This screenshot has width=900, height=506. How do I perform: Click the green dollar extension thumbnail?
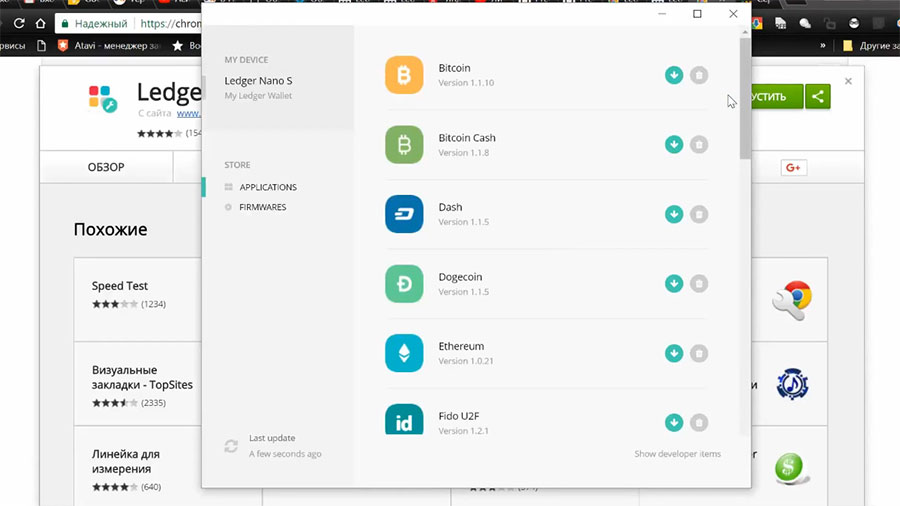tap(791, 468)
